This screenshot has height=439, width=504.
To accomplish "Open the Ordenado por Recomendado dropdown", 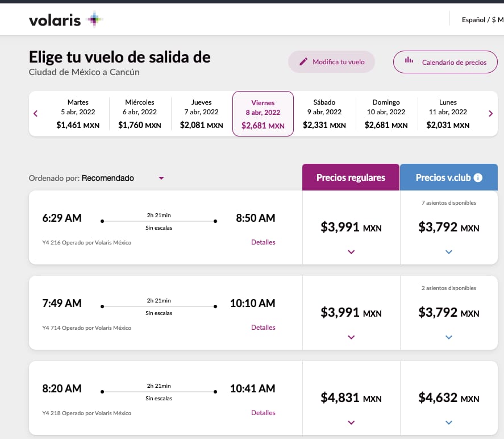I will pos(161,178).
